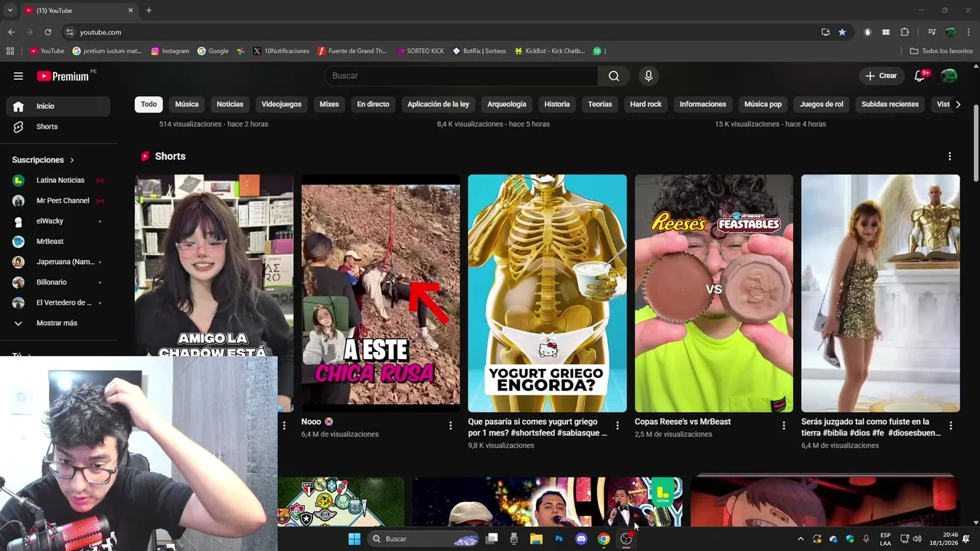The width and height of the screenshot is (980, 551).
Task: Play the Reese's vs Feastables short
Action: coord(714,293)
